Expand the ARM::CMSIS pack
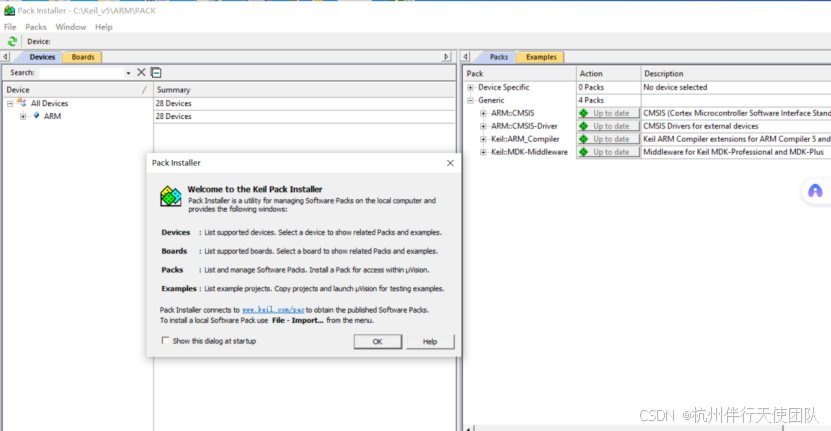This screenshot has height=431, width=831. [483, 113]
